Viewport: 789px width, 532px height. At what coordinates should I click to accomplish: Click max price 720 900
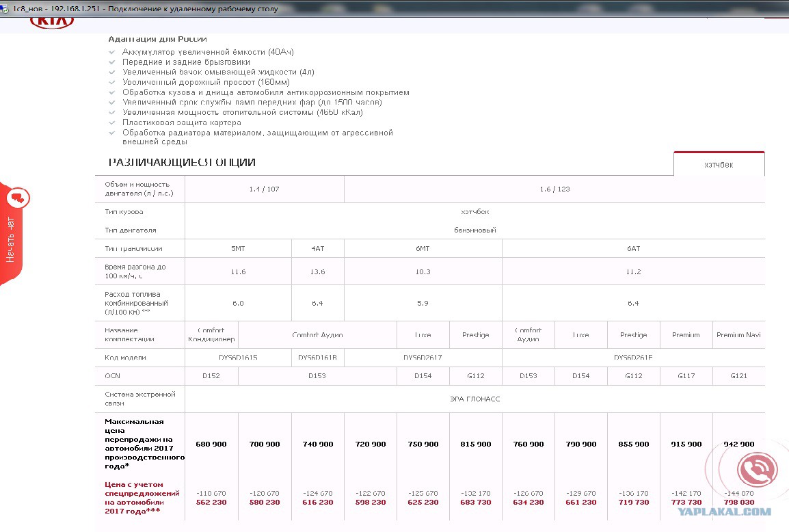pos(371,444)
